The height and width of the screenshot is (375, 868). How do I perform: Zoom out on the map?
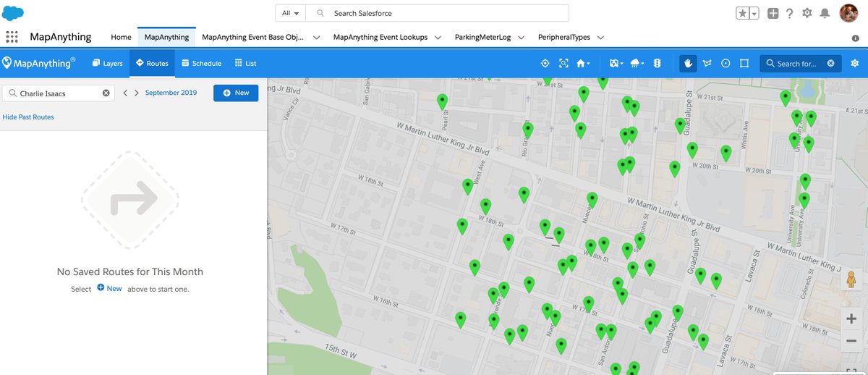pos(851,340)
